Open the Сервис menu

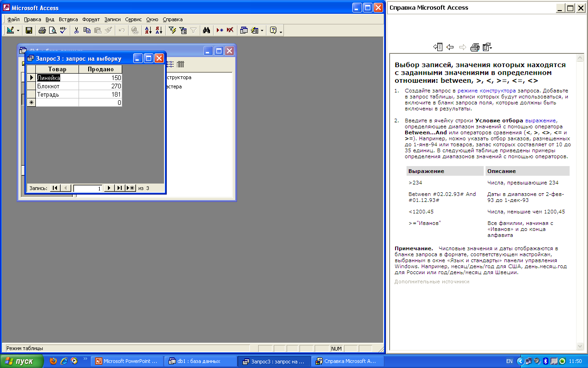tap(133, 19)
